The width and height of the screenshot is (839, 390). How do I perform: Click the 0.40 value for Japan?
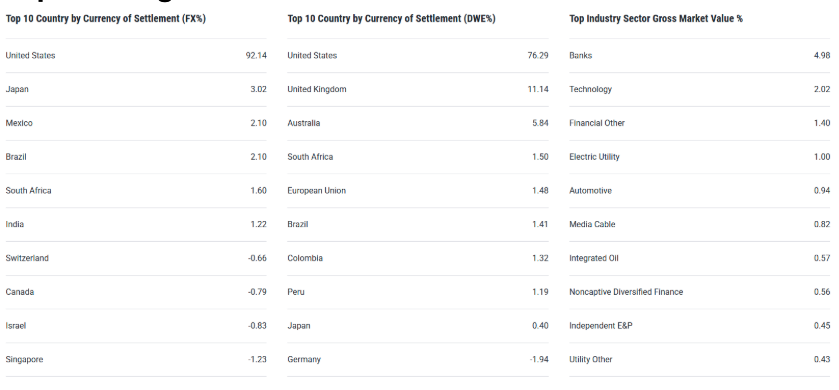pos(540,326)
